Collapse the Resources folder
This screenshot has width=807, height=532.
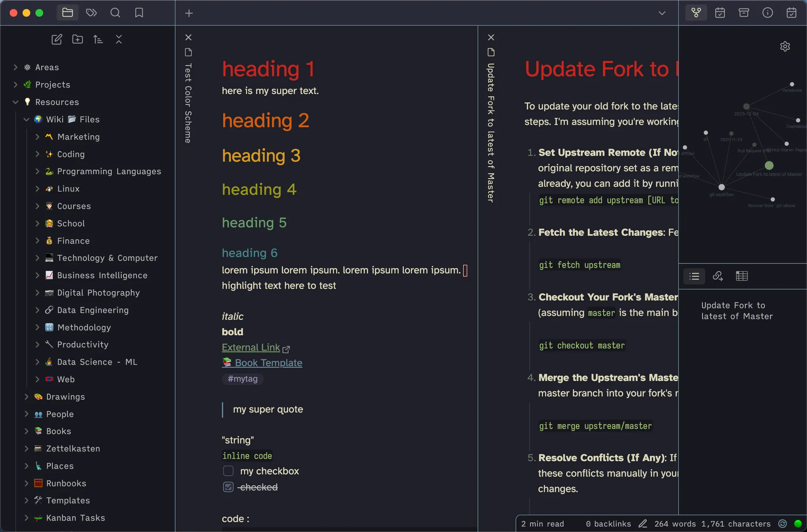pyautogui.click(x=15, y=102)
